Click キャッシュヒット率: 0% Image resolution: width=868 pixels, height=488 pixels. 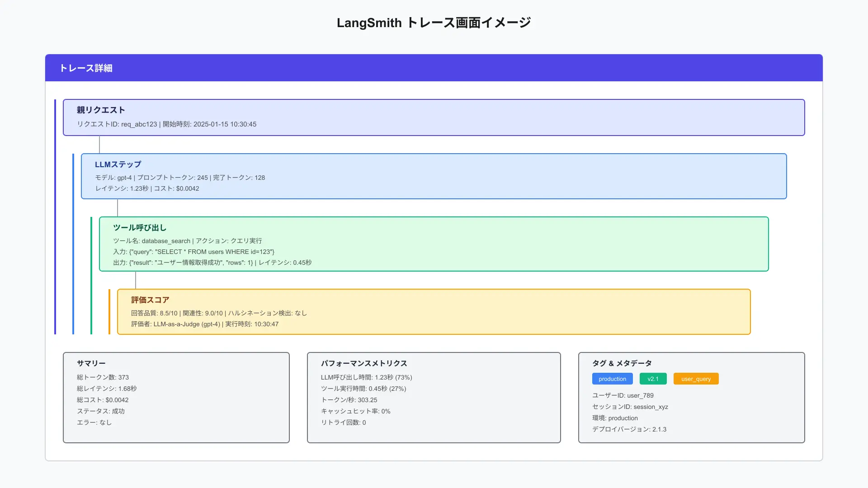(356, 411)
